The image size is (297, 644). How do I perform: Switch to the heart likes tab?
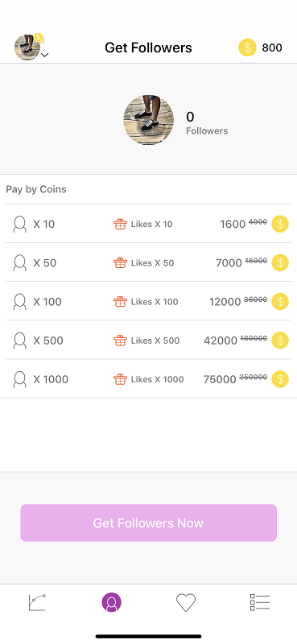(186, 602)
